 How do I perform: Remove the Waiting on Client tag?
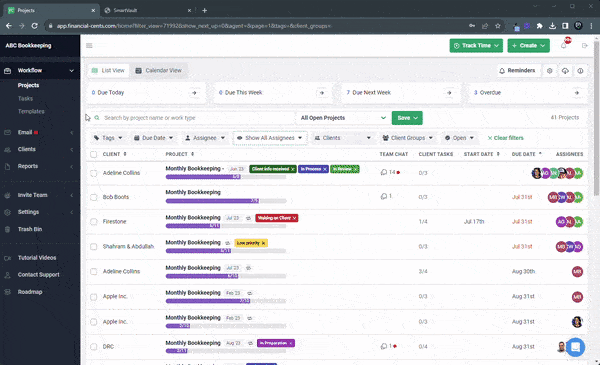[x=294, y=218]
